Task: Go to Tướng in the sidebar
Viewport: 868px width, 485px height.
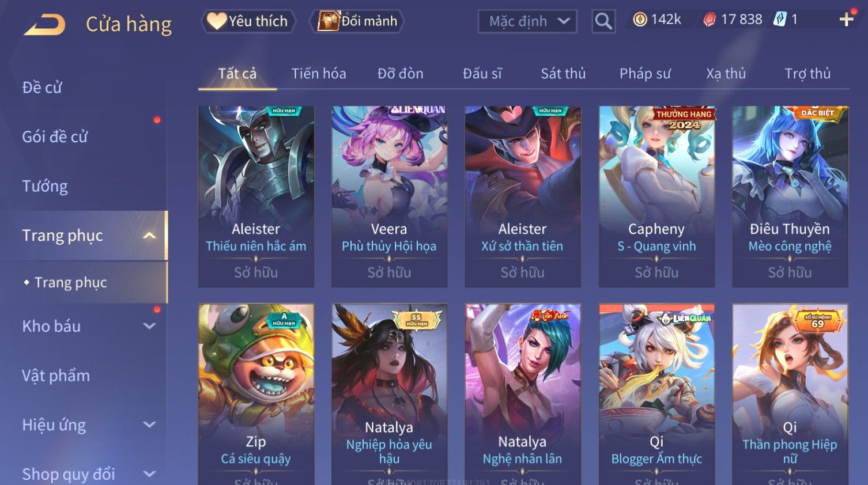Action: (45, 186)
